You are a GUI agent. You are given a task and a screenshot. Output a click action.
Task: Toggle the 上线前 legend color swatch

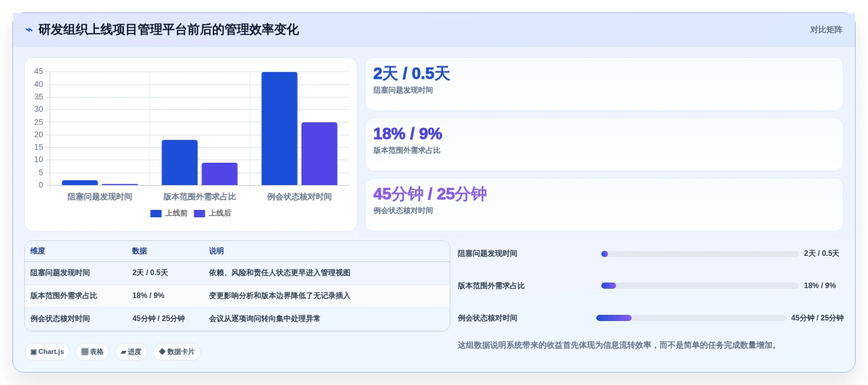156,214
